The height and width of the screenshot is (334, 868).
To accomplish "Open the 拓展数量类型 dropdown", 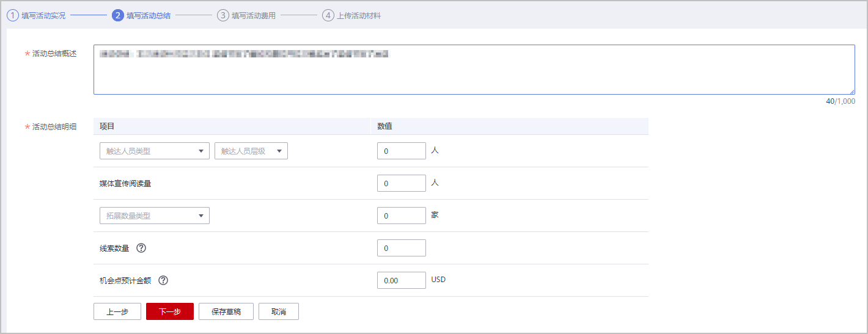I will (154, 216).
